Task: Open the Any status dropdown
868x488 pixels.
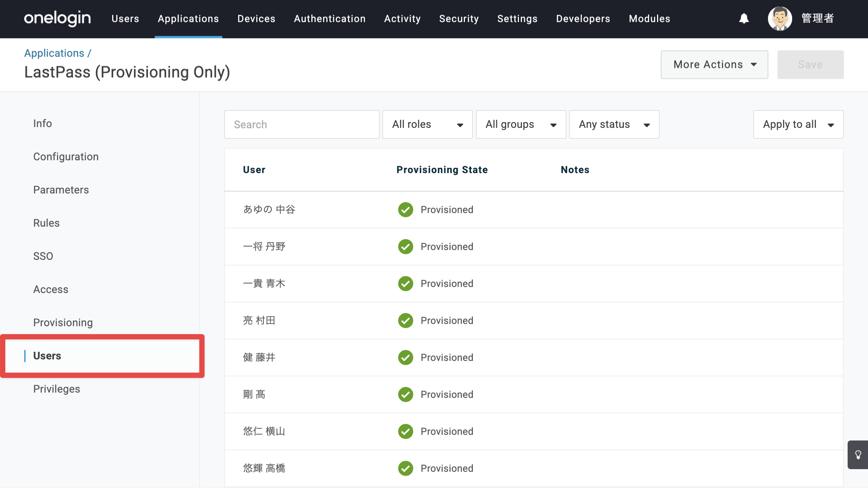Action: point(614,124)
